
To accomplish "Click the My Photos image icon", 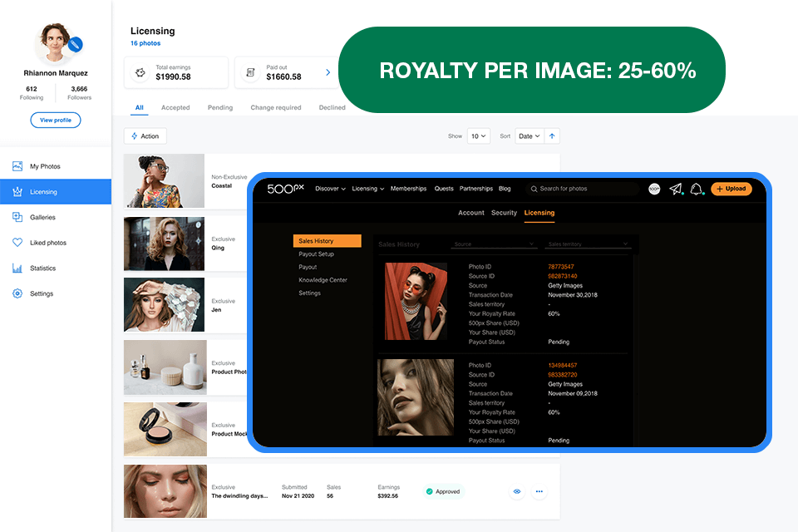I will [x=17, y=166].
